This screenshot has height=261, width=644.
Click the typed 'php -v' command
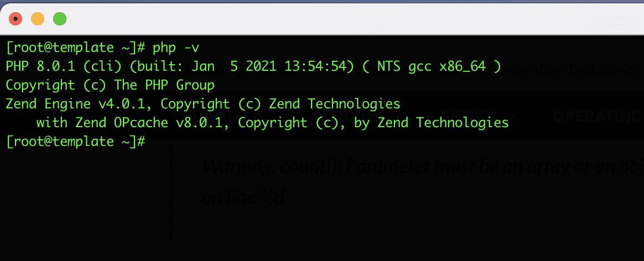click(176, 47)
